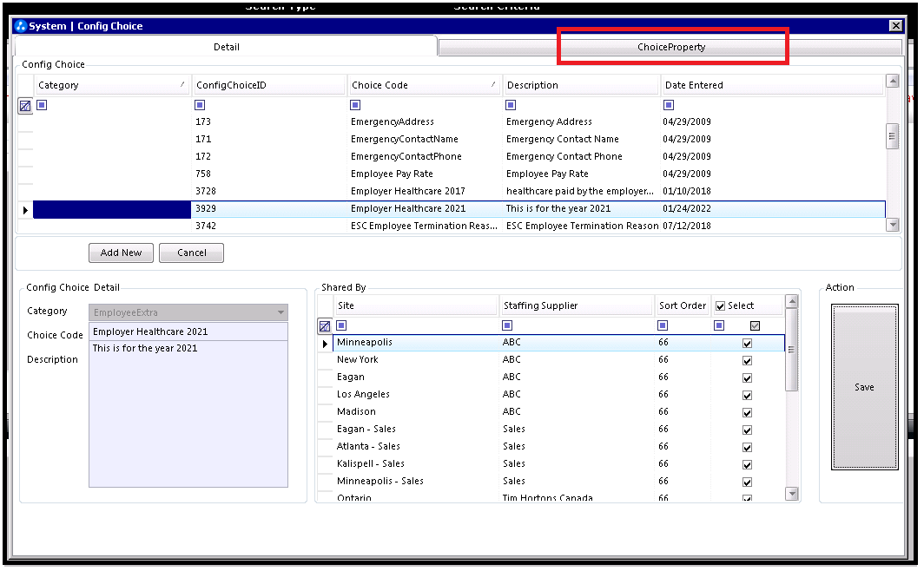Click the Description text area
This screenshot has width=924, height=571.
click(x=188, y=414)
